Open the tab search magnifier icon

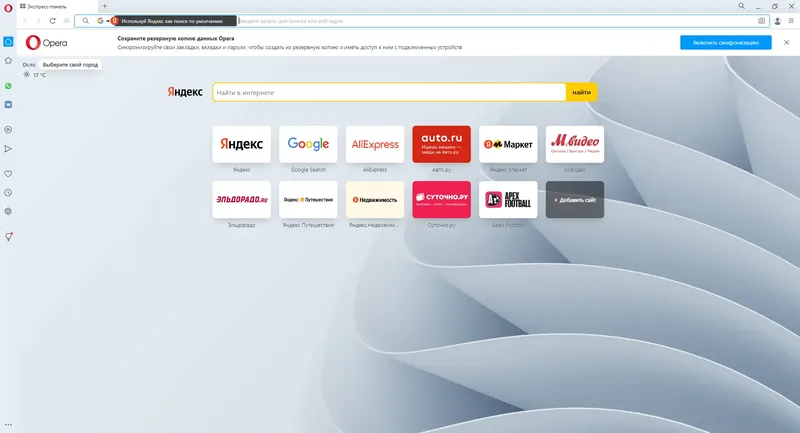tap(741, 6)
